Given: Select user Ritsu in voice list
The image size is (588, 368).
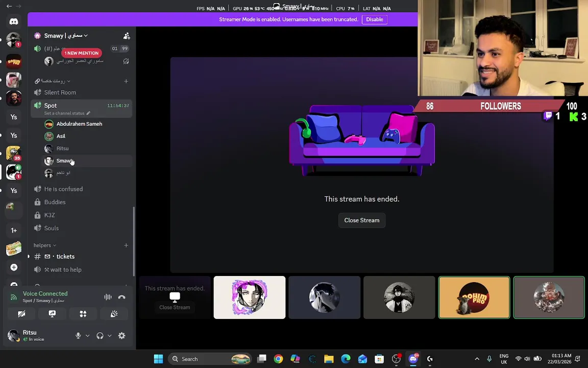Looking at the screenshot, I should point(87,149).
